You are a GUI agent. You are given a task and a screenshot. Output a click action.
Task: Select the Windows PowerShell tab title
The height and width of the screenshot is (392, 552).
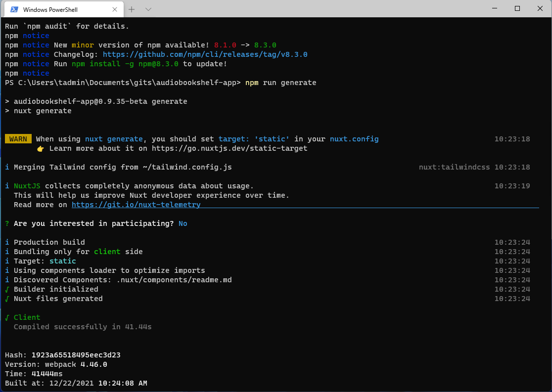pyautogui.click(x=50, y=9)
